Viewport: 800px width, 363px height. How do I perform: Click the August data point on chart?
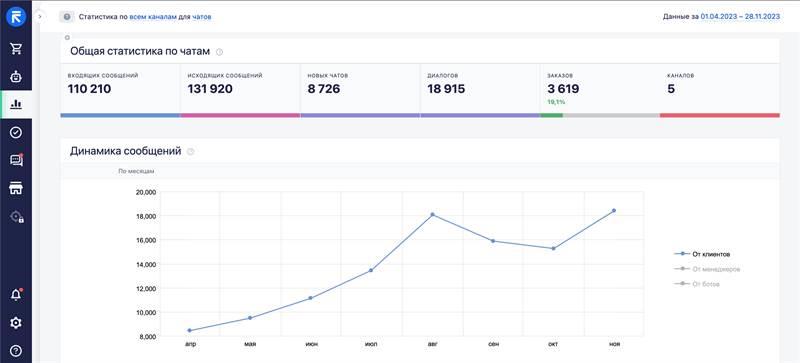coord(432,214)
